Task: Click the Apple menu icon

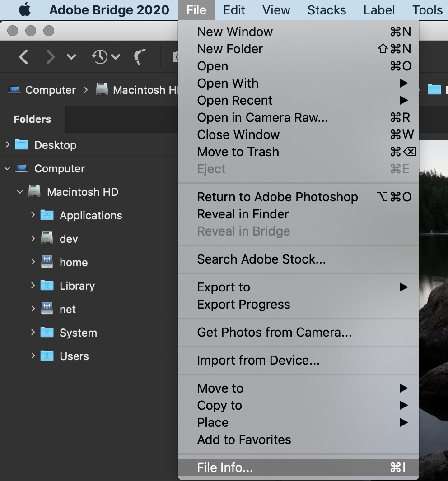Action: pos(25,10)
